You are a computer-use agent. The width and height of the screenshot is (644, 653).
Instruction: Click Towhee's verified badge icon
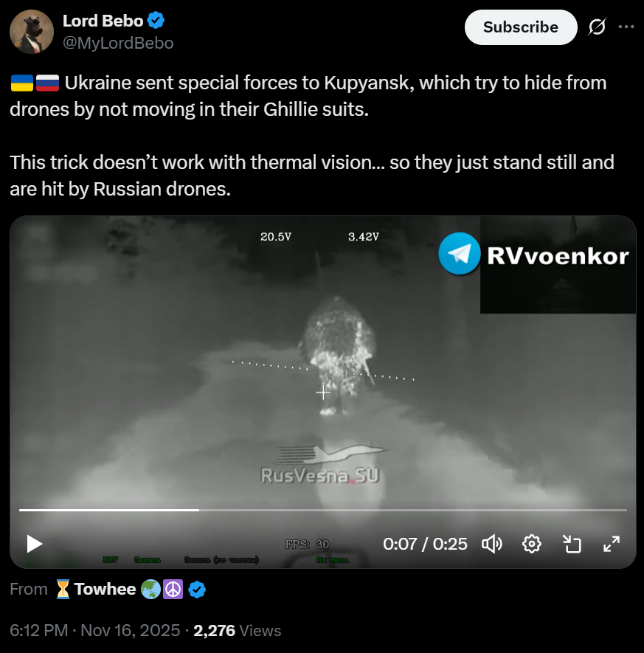click(x=197, y=590)
